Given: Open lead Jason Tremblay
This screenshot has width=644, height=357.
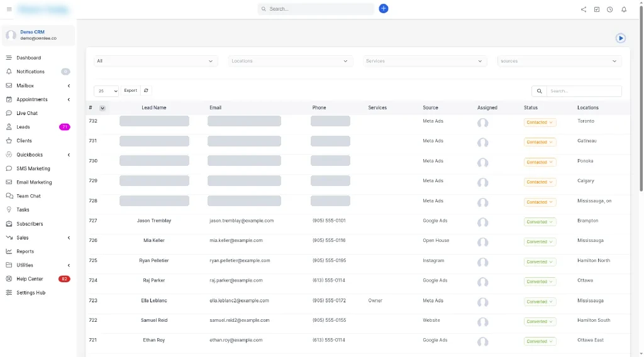Looking at the screenshot, I should point(154,221).
